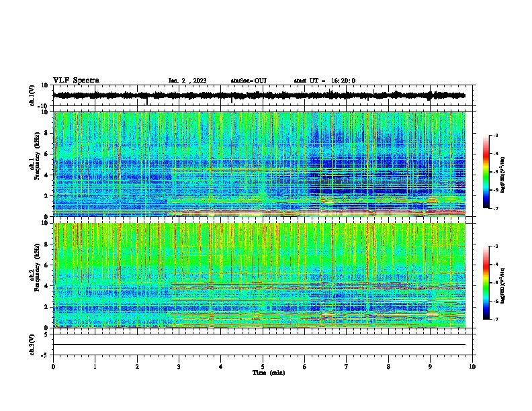Click the "-5" tick on ch.3 voltage axis
Image resolution: width=532 pixels, height=411 pixels.
46,355
